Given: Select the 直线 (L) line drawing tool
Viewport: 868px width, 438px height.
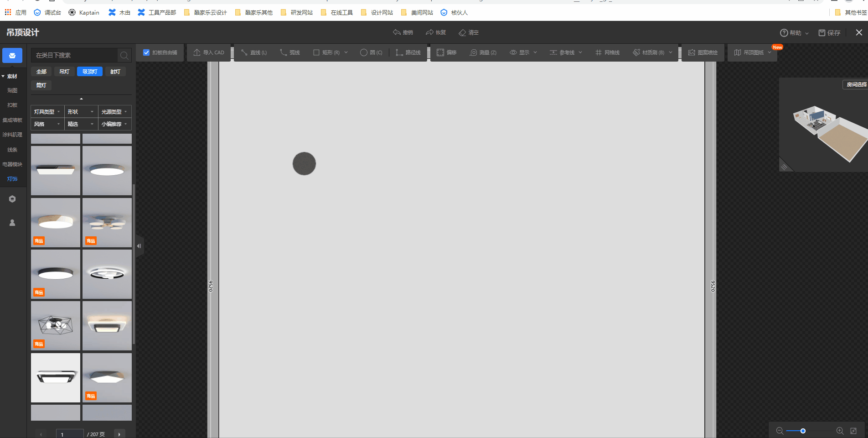Looking at the screenshot, I should click(x=254, y=52).
